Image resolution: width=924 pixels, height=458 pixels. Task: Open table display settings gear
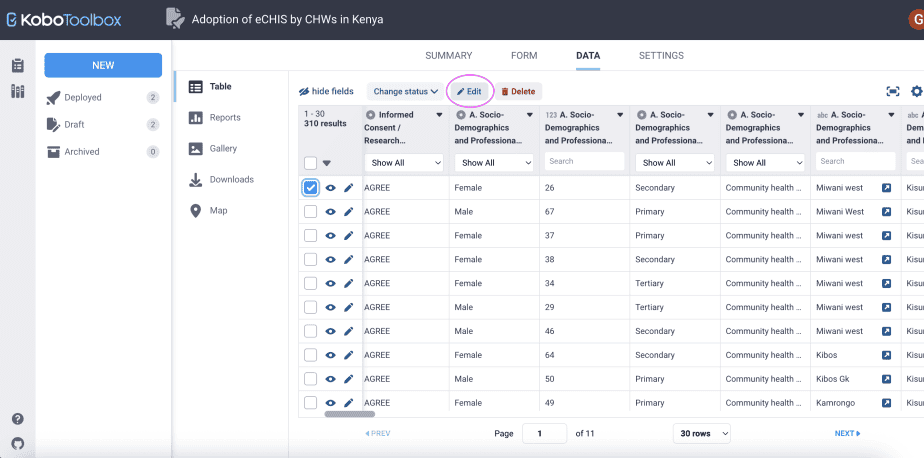pyautogui.click(x=917, y=91)
